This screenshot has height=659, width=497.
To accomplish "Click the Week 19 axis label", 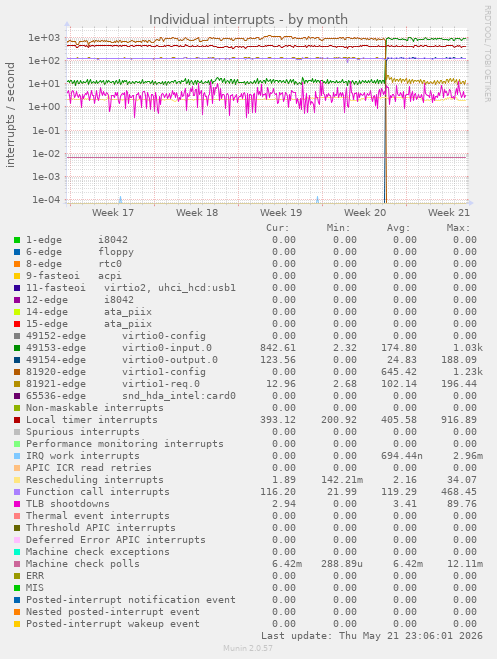I will [281, 213].
